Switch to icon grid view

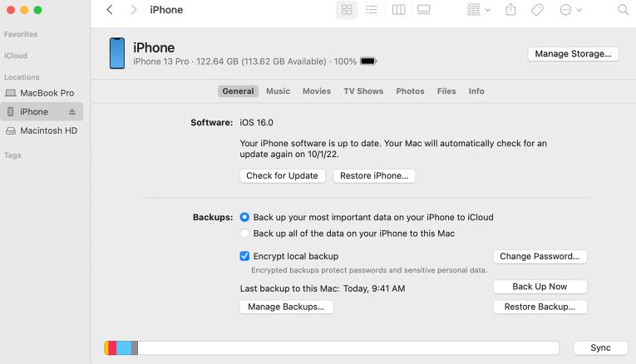[x=347, y=10]
